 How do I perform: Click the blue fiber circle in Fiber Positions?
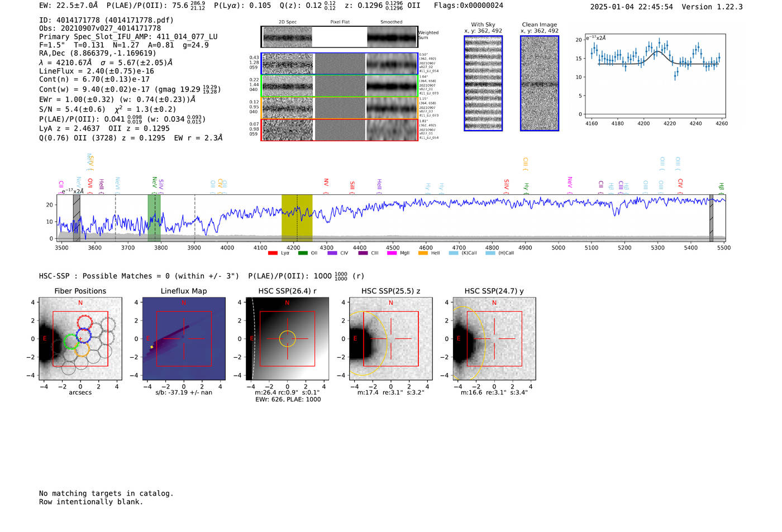[x=83, y=336]
